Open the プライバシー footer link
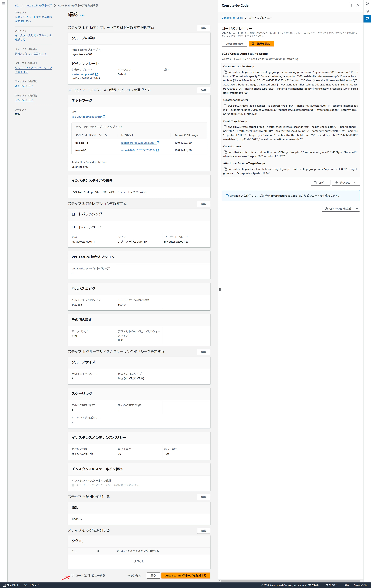 pos(333,585)
